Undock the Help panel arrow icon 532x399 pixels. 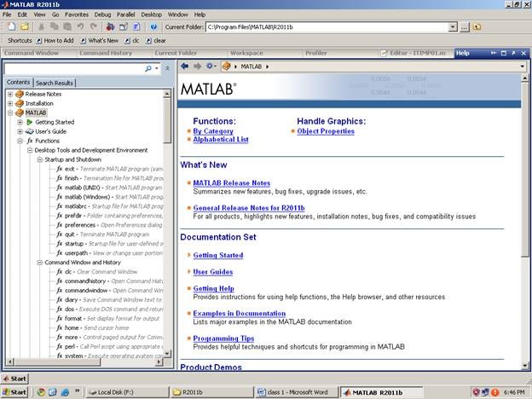tap(513, 53)
